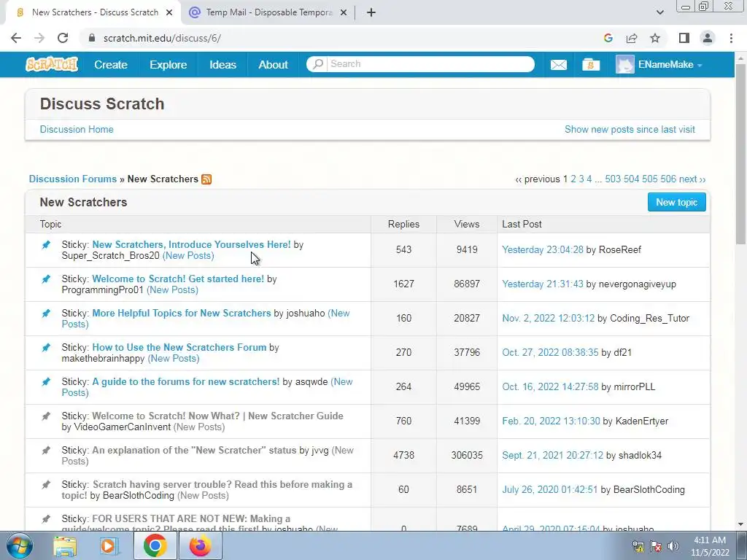This screenshot has width=747, height=560.
Task: Toggle the browser side panel icon
Action: pyautogui.click(x=684, y=38)
